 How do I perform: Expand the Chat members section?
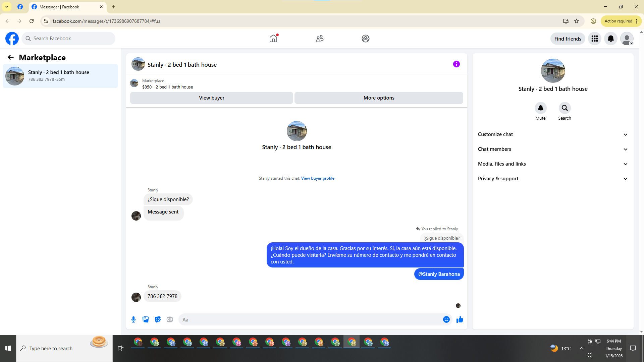coord(552,149)
